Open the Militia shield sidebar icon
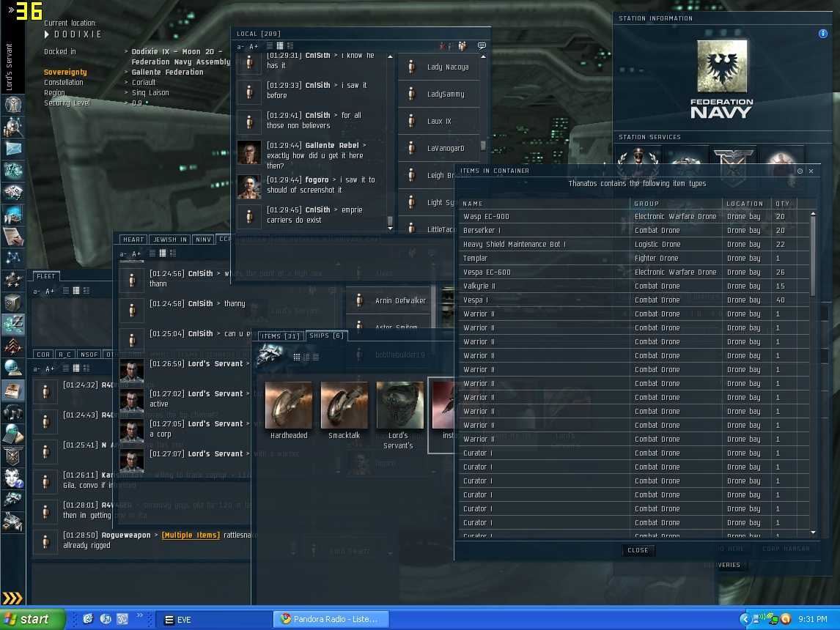This screenshot has height=630, width=840. click(x=13, y=456)
